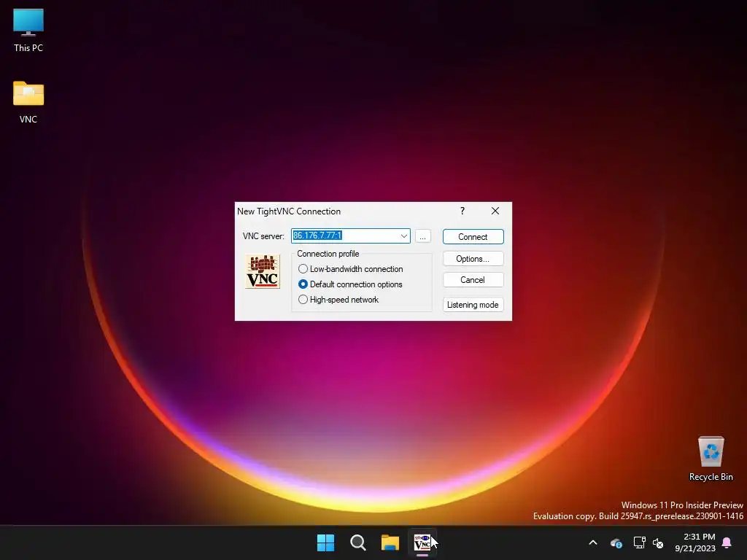Click the ellipsis browse button

tap(422, 236)
